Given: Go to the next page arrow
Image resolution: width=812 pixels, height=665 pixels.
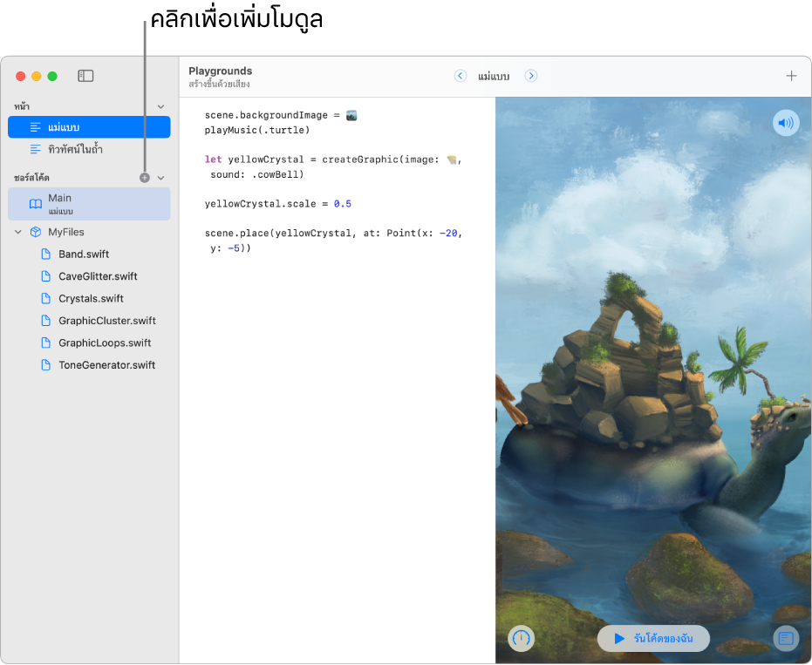Looking at the screenshot, I should point(531,76).
